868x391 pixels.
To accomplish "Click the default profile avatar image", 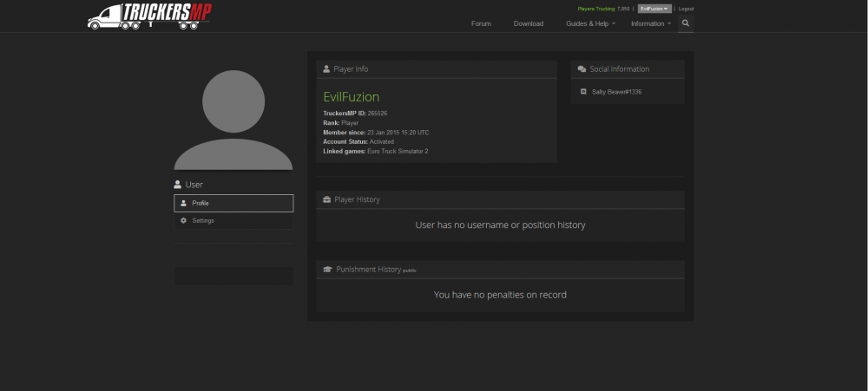I will pos(233,119).
